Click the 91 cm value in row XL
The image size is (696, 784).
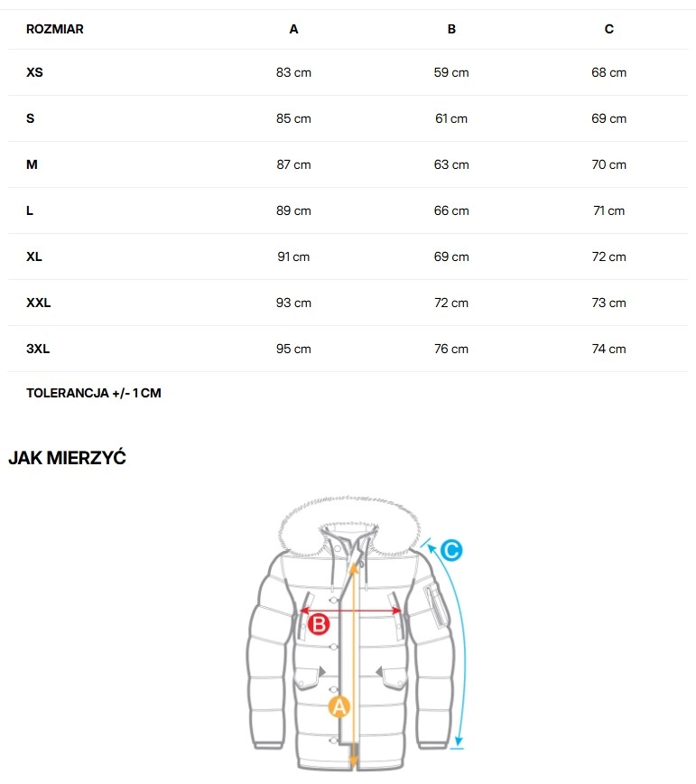[293, 257]
